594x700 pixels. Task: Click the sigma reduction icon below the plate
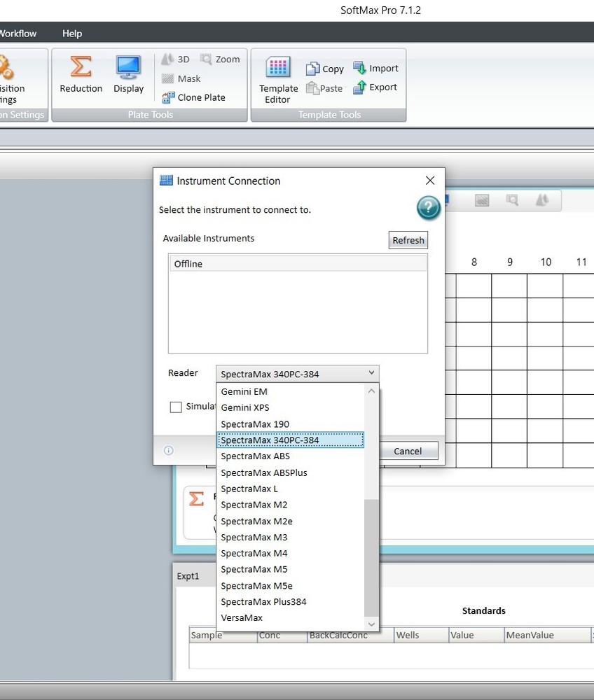[197, 498]
